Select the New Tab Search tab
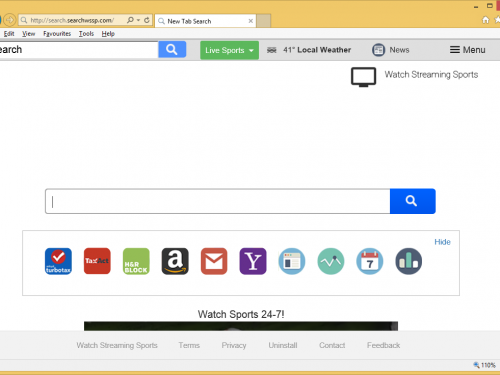 (x=205, y=21)
